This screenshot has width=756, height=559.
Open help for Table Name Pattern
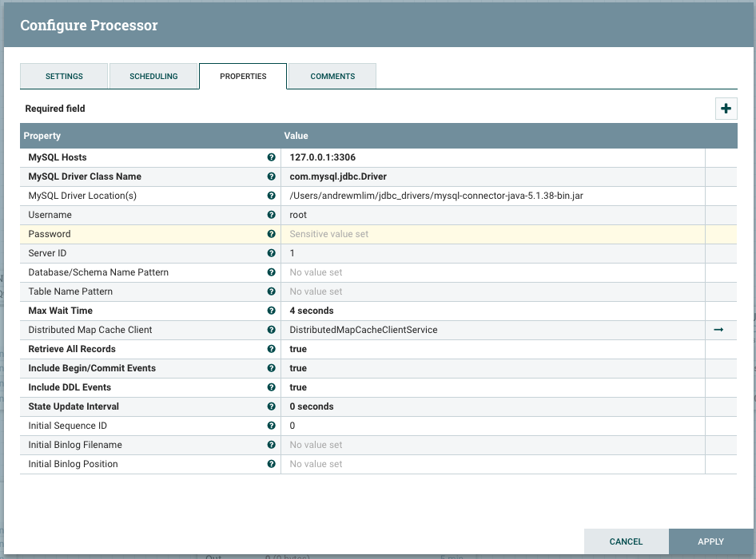click(x=271, y=291)
